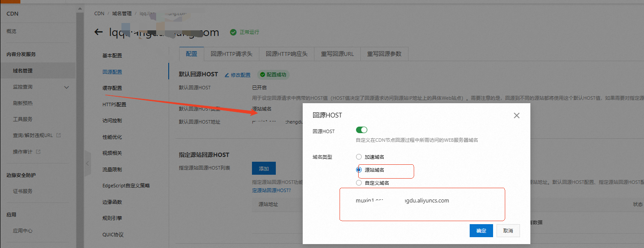This screenshot has height=248, width=644.
Task: Open the 重写回源URL tab
Action: [337, 54]
